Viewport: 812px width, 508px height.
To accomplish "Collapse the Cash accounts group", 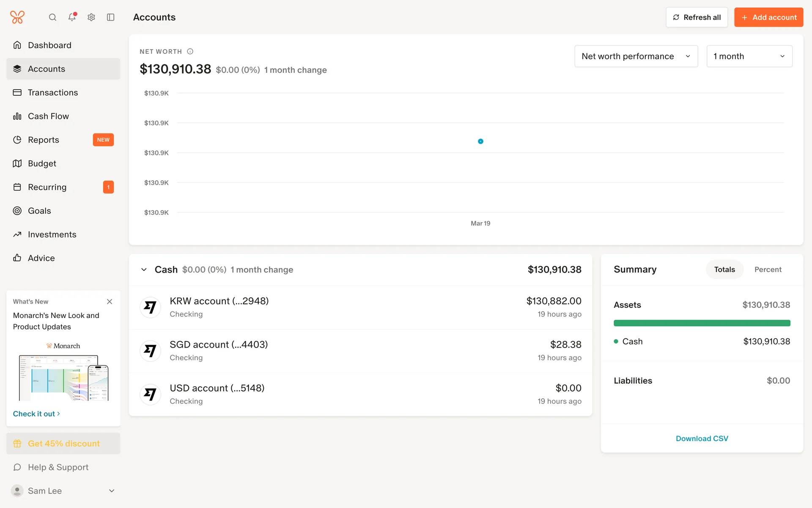I will (144, 270).
